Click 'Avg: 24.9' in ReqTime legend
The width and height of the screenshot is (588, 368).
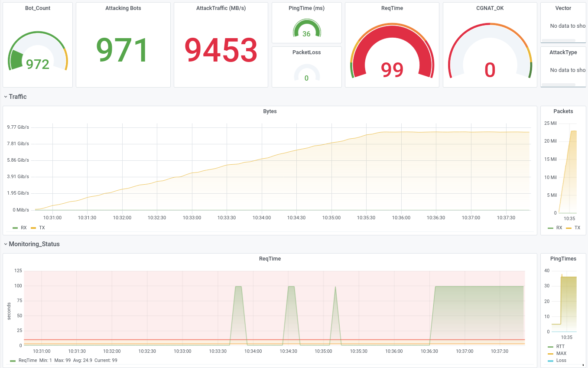(x=82, y=360)
